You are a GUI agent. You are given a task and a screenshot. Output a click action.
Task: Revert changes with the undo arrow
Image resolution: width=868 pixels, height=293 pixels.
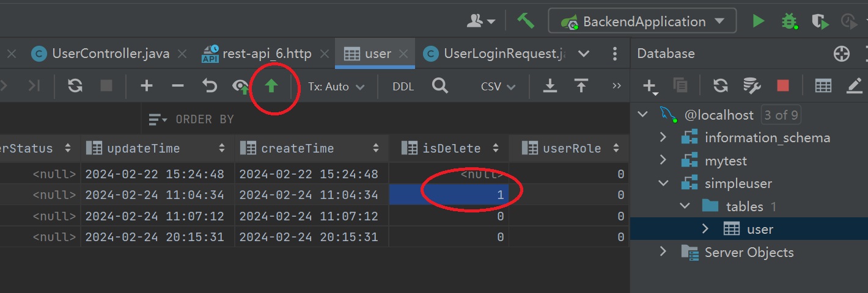click(210, 87)
